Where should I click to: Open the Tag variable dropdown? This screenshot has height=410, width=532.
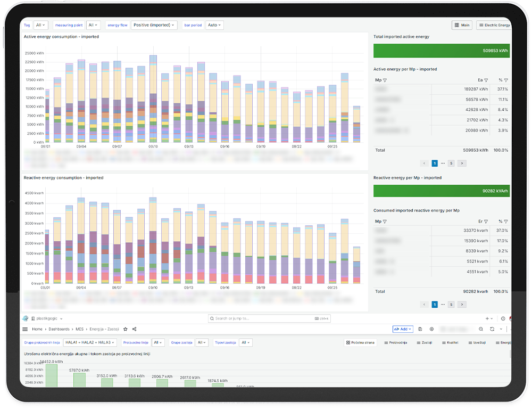[41, 25]
